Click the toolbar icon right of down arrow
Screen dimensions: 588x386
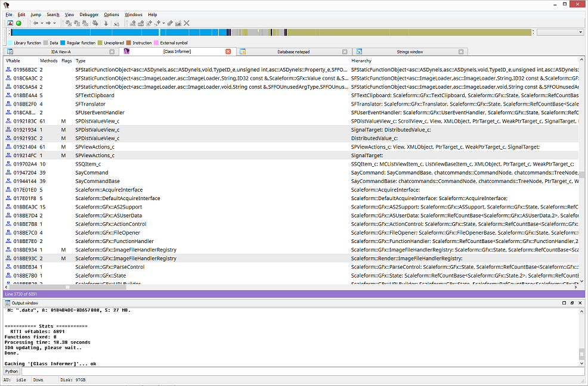(x=116, y=23)
